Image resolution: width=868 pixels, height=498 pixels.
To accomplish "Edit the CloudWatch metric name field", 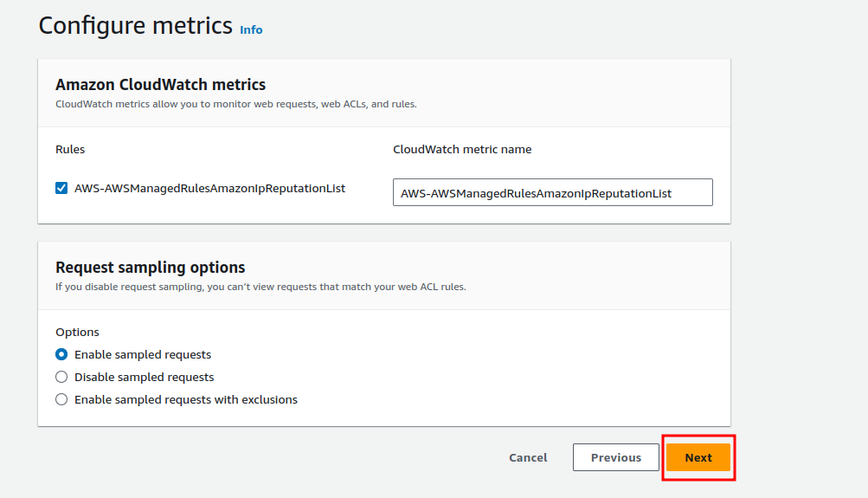I will pyautogui.click(x=552, y=192).
